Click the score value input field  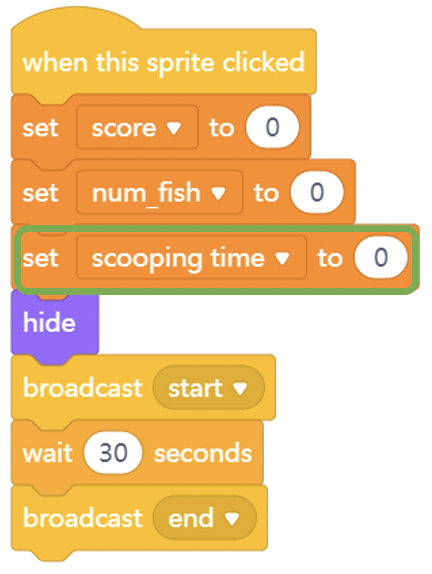pos(273,127)
